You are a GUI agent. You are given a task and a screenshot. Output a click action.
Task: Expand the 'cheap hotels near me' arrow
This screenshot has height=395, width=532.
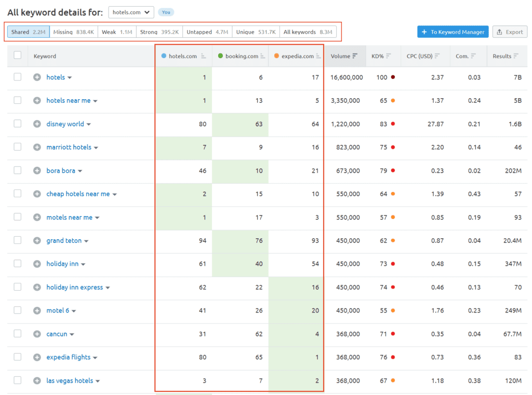[x=115, y=194]
